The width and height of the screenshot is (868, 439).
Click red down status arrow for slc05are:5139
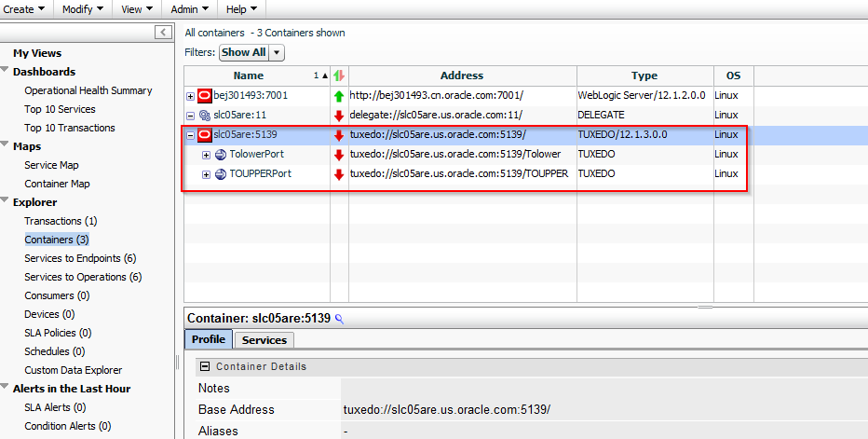pos(339,135)
